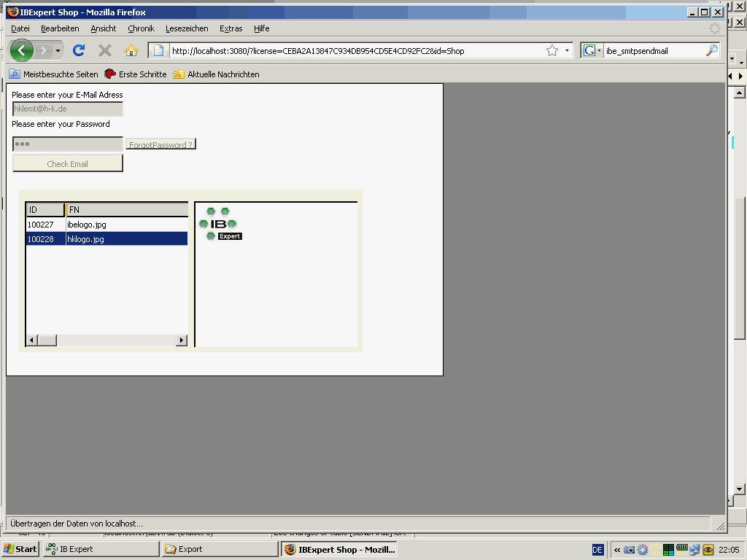The width and height of the screenshot is (747, 560).
Task: Click the Password input field
Action: coord(68,144)
